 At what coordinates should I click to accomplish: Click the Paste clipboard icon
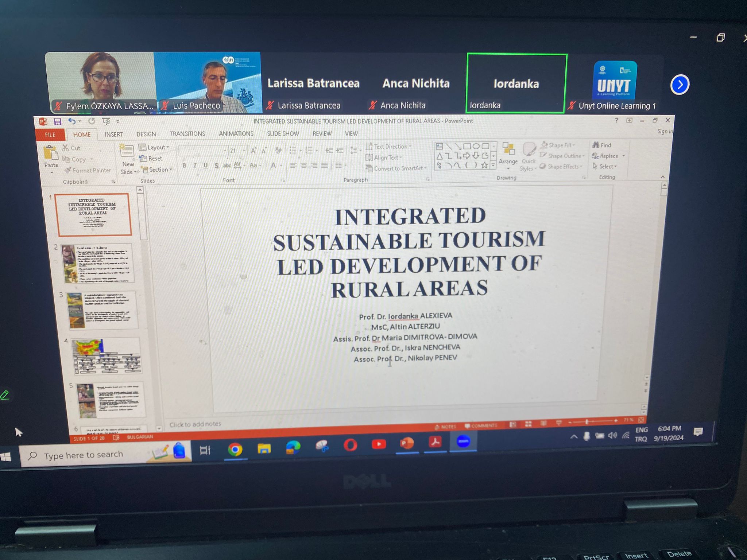click(51, 152)
